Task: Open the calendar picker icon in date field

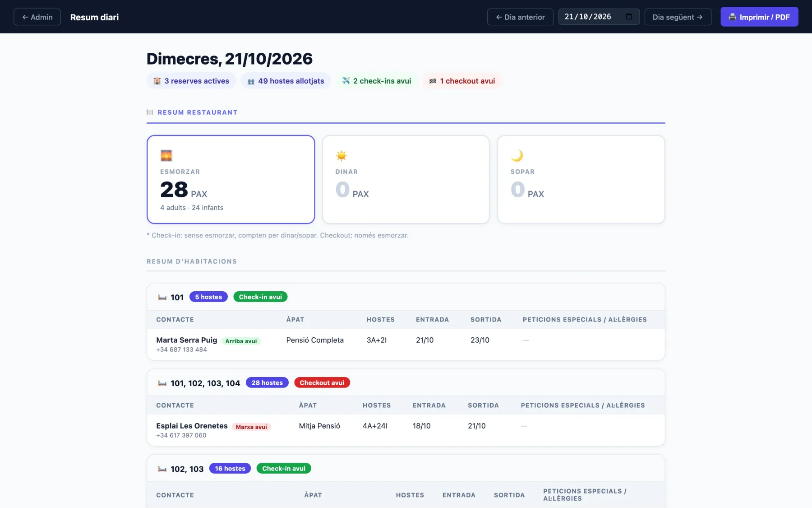Action: [x=629, y=17]
